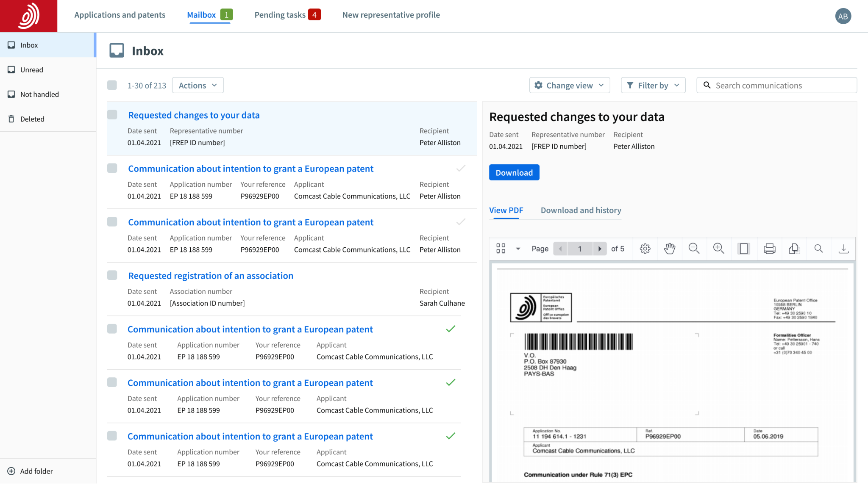Zoom in the PDF document

click(719, 249)
